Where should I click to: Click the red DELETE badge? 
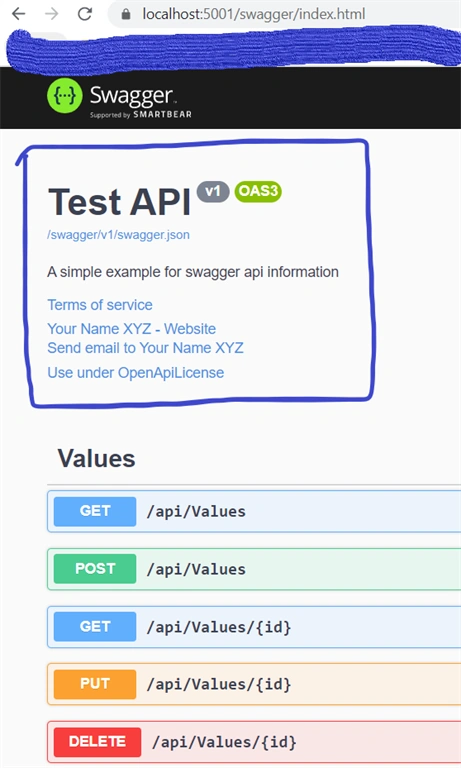tap(97, 742)
